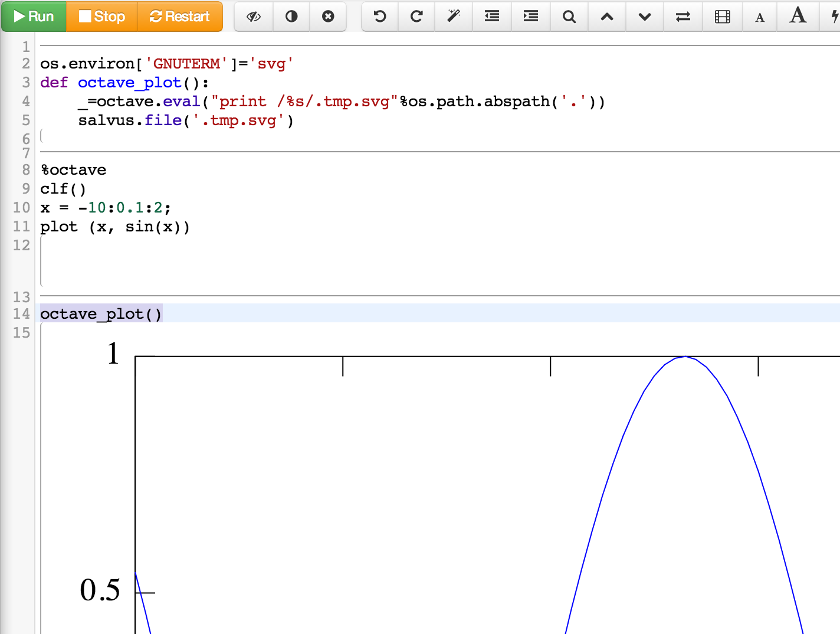Screen dimensions: 840x634
Task: Click line number 10 in the gutter
Action: point(21,207)
